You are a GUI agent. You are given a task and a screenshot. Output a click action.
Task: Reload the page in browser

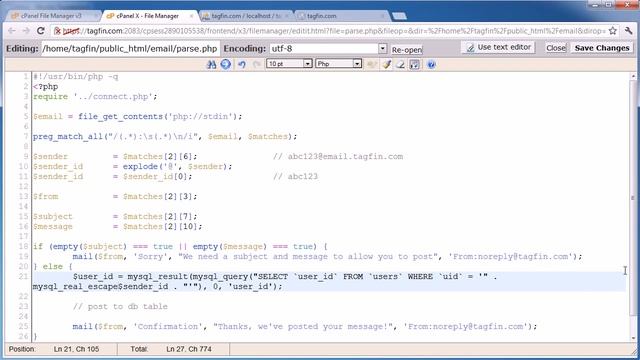tap(40, 31)
